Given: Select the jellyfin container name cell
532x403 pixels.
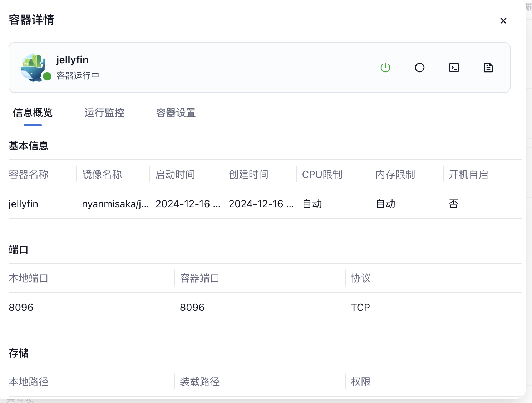Looking at the screenshot, I should (23, 204).
